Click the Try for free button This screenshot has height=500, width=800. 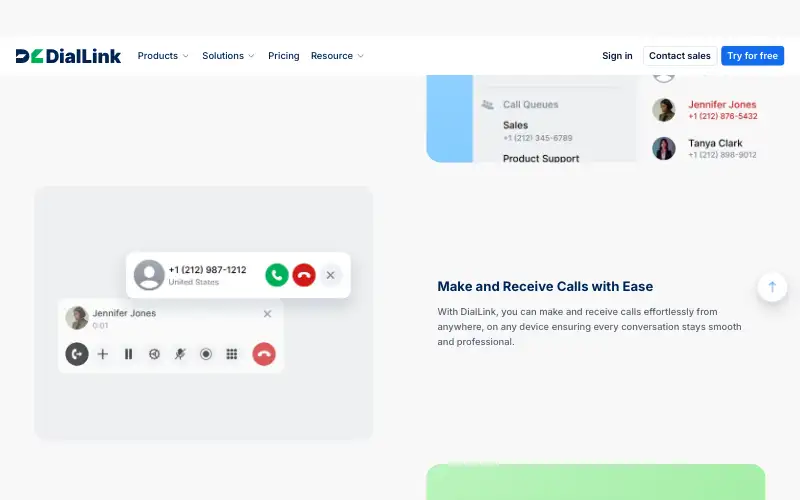pyautogui.click(x=752, y=56)
